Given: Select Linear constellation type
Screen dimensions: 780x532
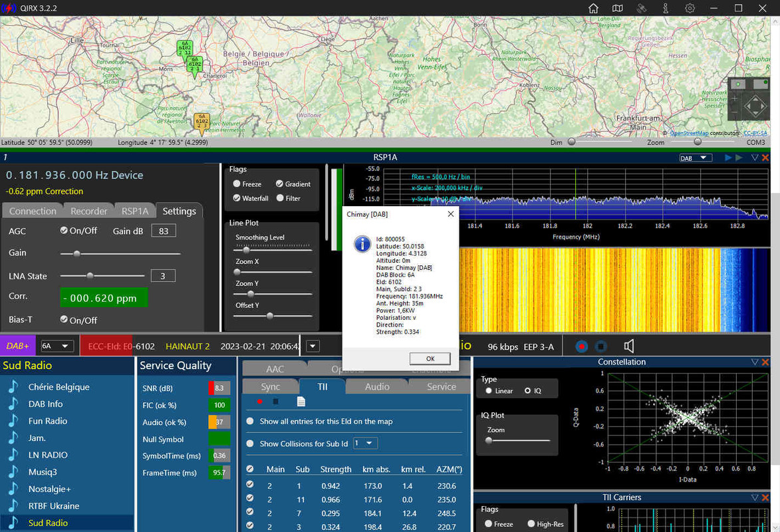Looking at the screenshot, I should (489, 391).
